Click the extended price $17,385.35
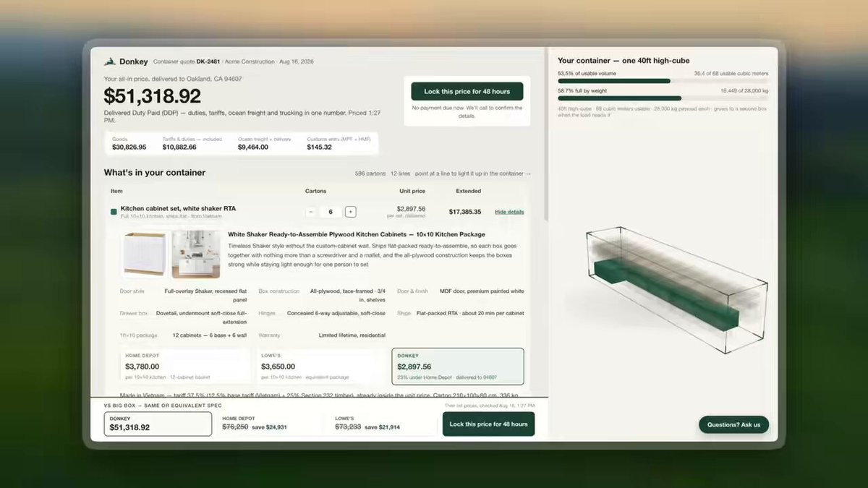868x488 pixels. coord(465,212)
